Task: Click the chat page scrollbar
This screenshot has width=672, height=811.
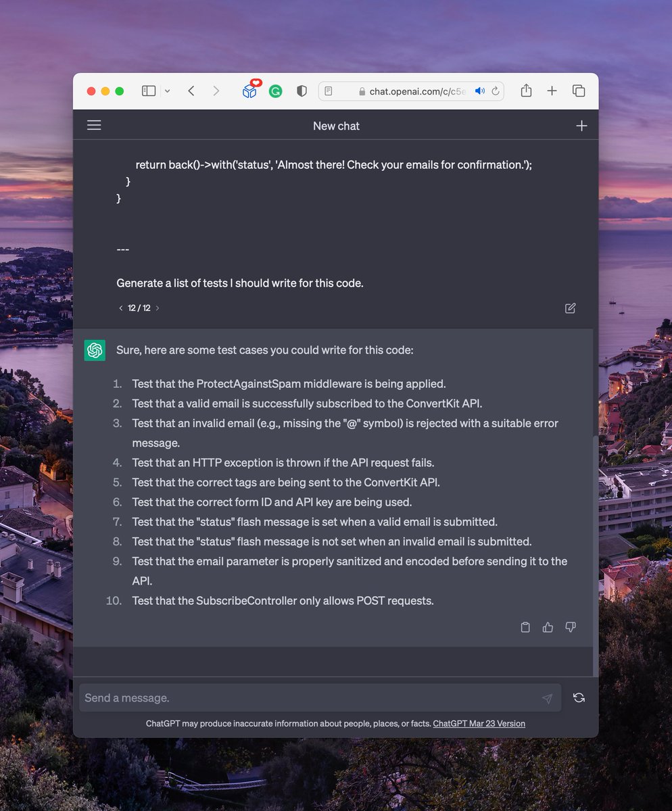Action: [595, 556]
